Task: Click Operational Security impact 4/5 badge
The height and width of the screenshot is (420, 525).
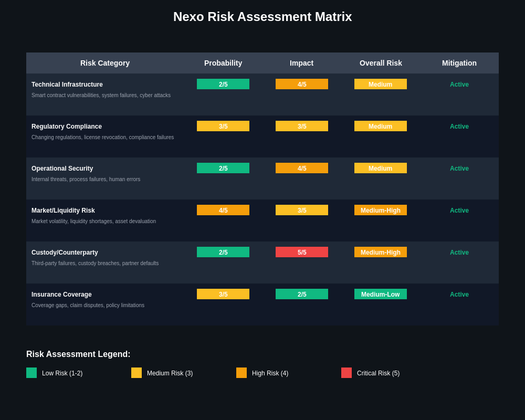Action: [x=302, y=168]
